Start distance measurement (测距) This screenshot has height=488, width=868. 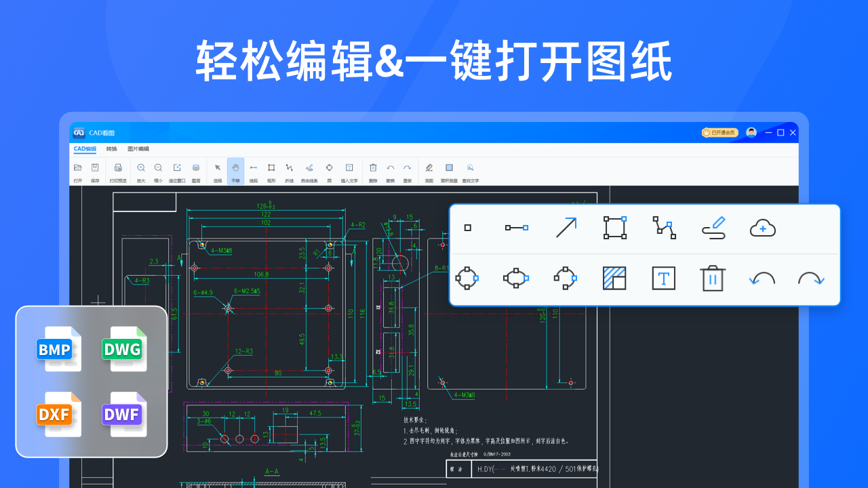pyautogui.click(x=429, y=171)
